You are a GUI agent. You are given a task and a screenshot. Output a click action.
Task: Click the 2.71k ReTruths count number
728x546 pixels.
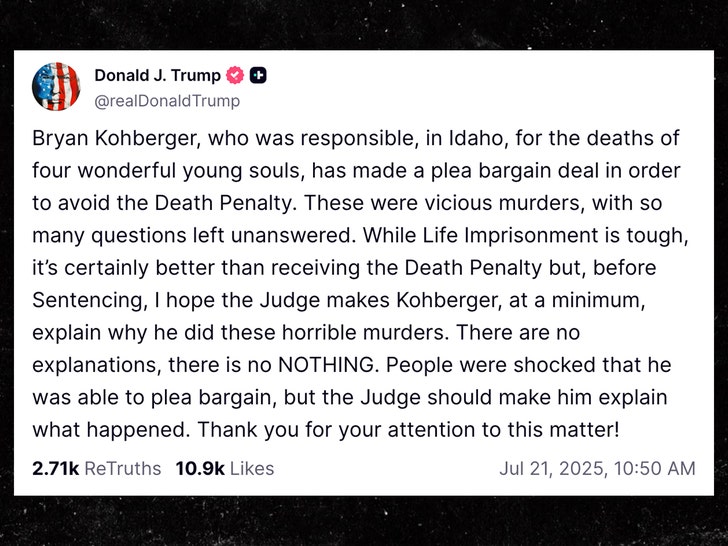[55, 468]
